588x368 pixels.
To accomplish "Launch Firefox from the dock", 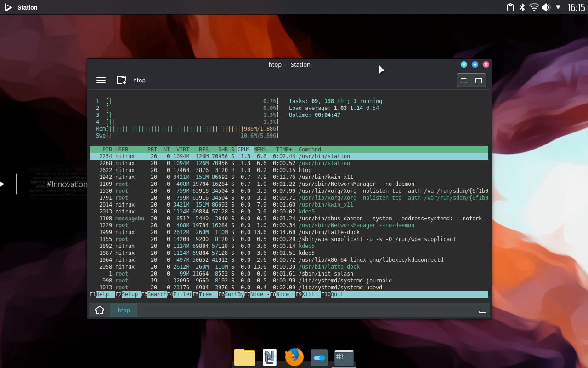I will (x=294, y=357).
